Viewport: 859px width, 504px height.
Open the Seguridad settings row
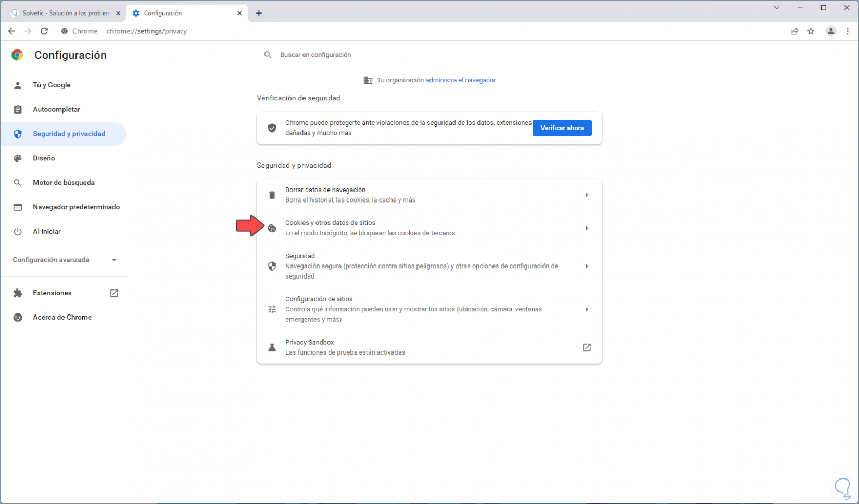coord(429,266)
